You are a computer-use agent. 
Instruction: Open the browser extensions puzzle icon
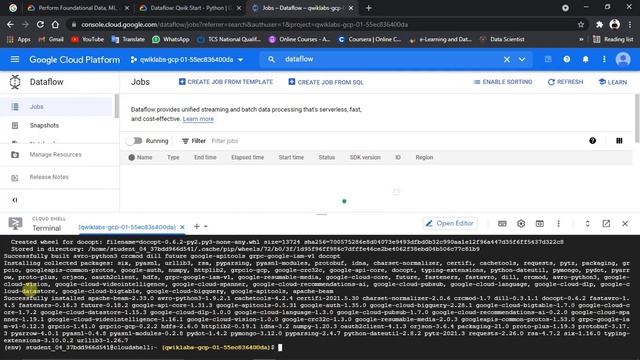(599, 24)
